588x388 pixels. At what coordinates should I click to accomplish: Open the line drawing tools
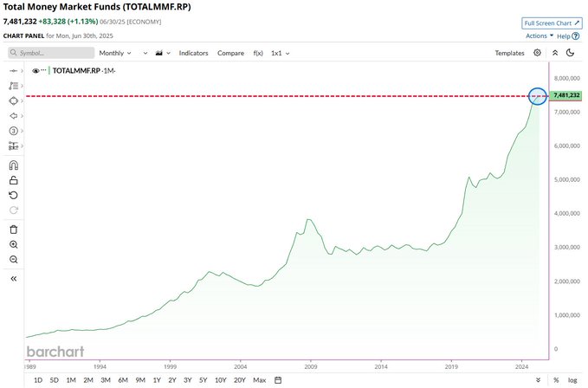pos(14,86)
